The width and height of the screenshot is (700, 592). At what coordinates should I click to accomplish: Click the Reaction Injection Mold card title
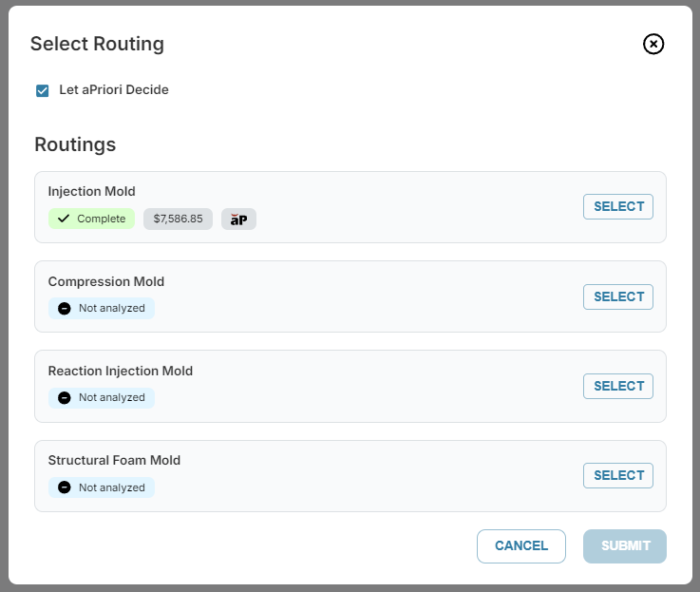click(121, 371)
